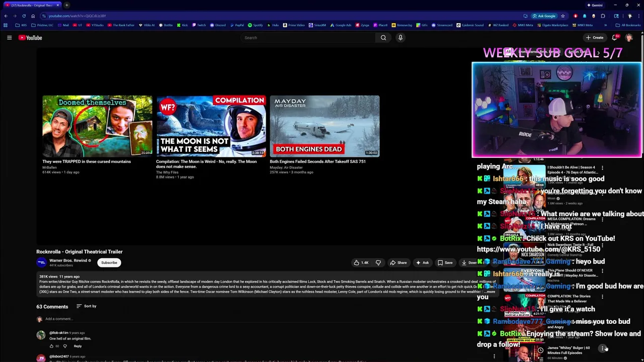Open the YTStudio bookmark

(95, 25)
